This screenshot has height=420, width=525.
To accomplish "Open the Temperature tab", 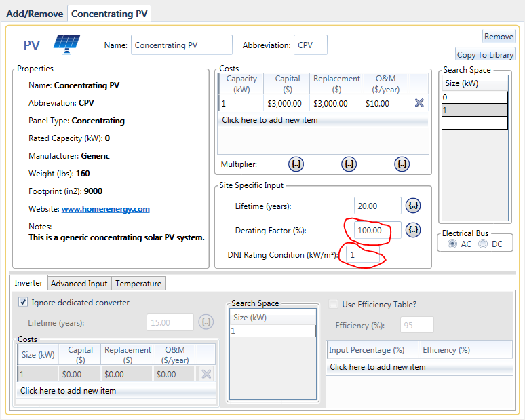I will (138, 284).
